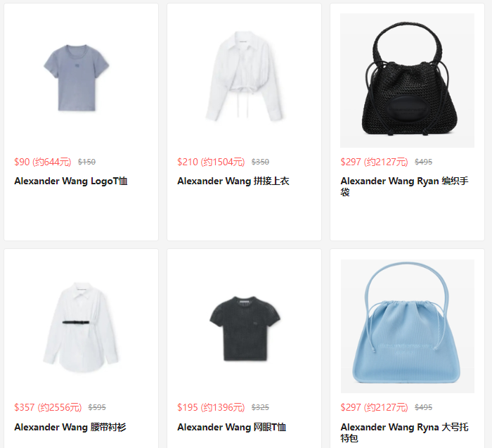
Task: Open the black woven Ryan bag image
Action: coord(407,80)
